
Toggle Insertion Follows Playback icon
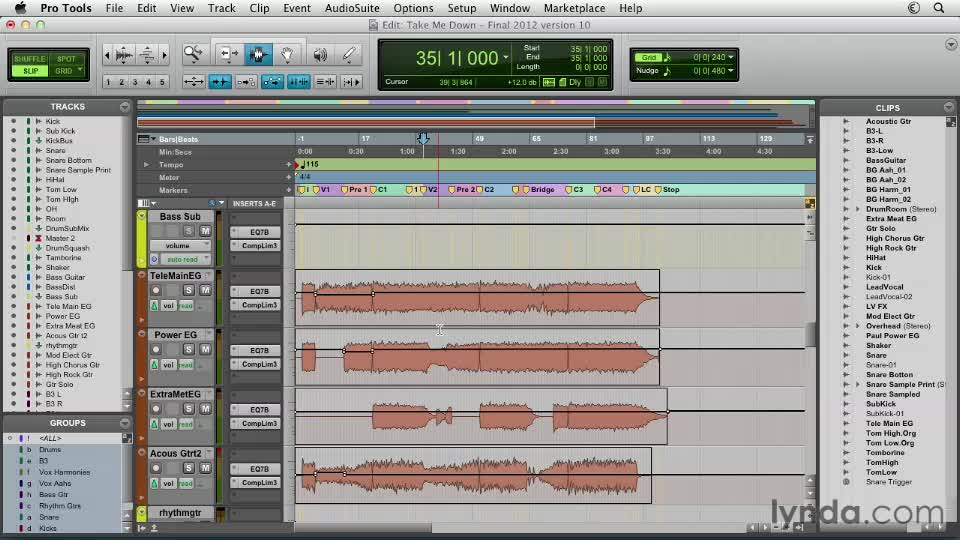point(351,81)
